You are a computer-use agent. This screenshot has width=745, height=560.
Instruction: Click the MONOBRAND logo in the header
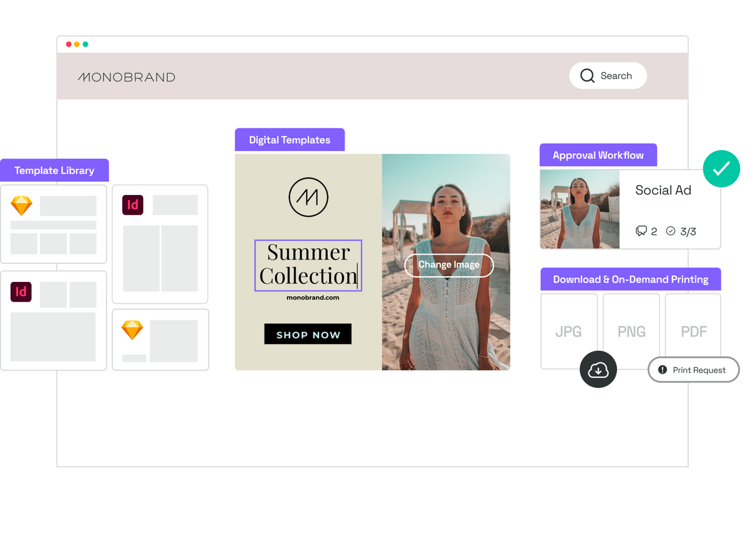tap(127, 77)
